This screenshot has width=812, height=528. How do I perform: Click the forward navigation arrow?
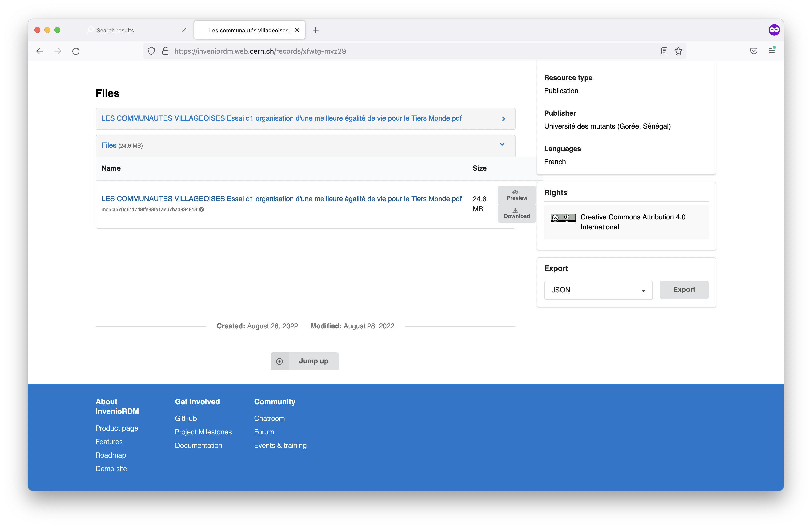click(x=58, y=51)
